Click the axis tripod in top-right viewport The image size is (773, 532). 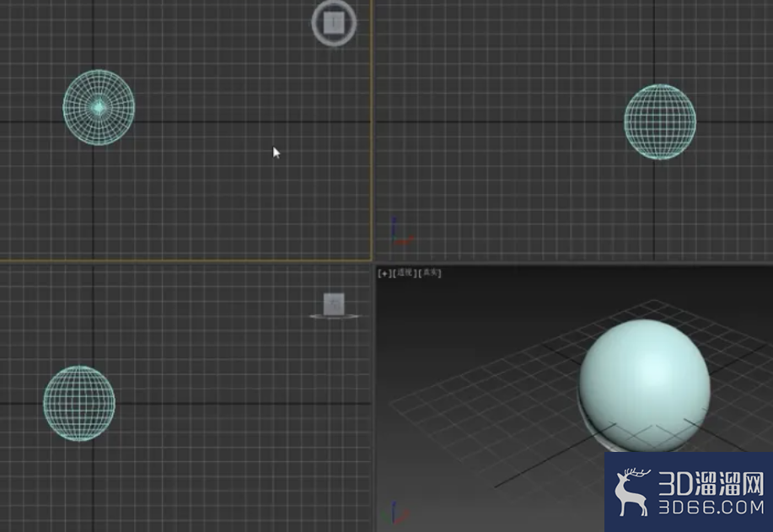tap(401, 232)
